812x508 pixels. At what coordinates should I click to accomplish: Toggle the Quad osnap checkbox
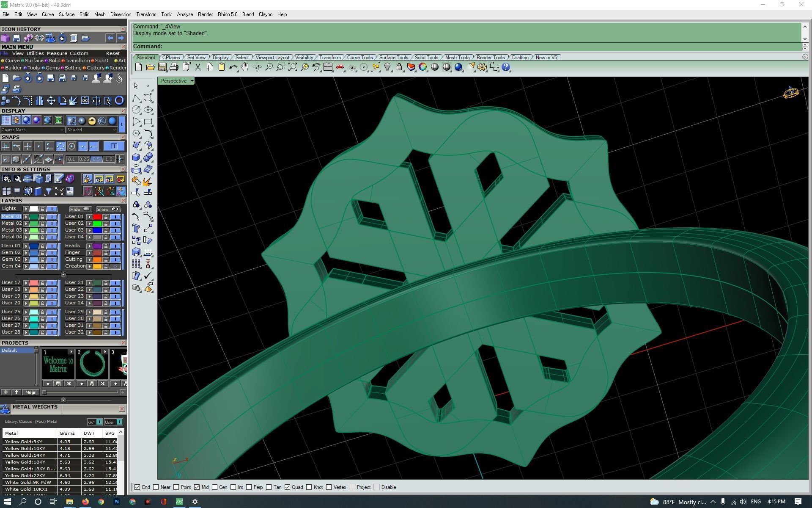pos(288,487)
